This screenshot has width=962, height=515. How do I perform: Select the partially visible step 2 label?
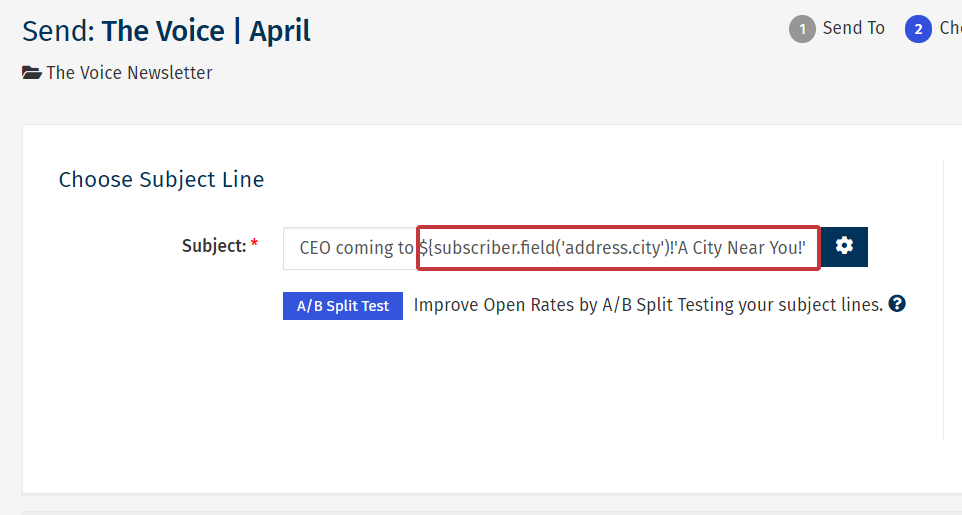point(950,28)
